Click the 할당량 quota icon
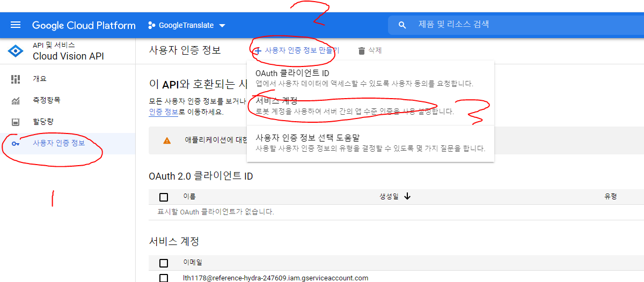 (16, 122)
